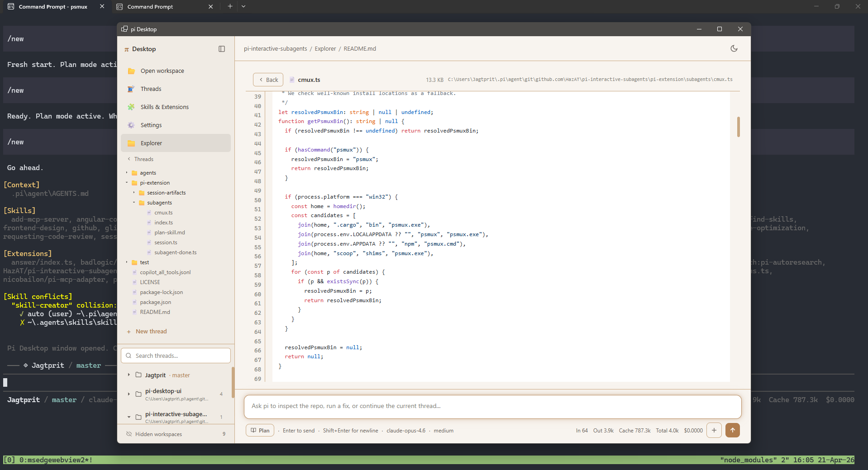The width and height of the screenshot is (868, 470).
Task: Click the Open workspace folder icon
Action: 131,71
